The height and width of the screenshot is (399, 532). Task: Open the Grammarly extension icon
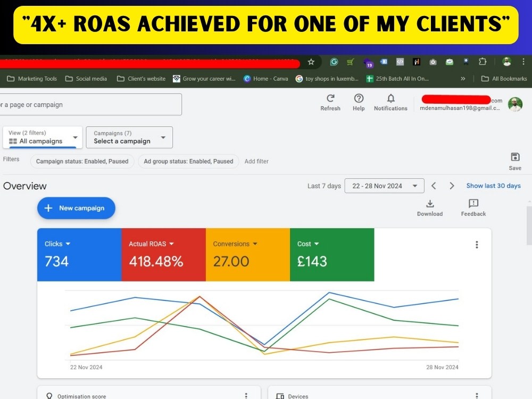[334, 62]
